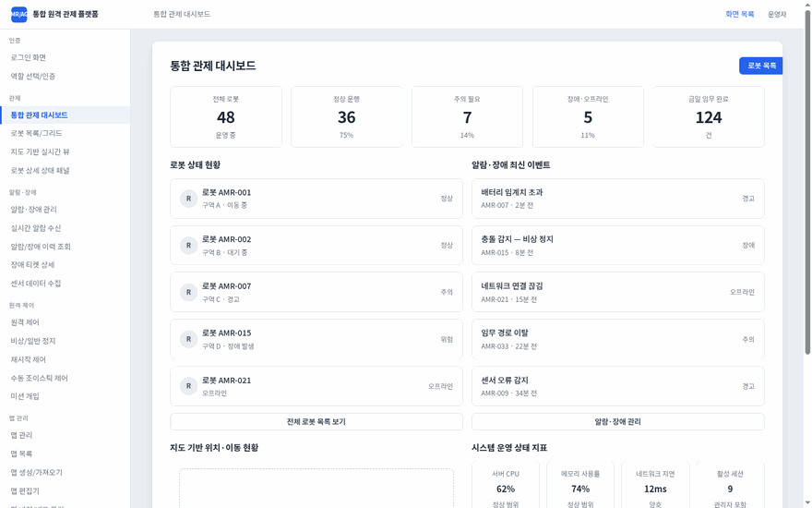Click the page vertical scrollbar
Image resolution: width=812 pixels, height=508 pixels.
click(x=807, y=181)
